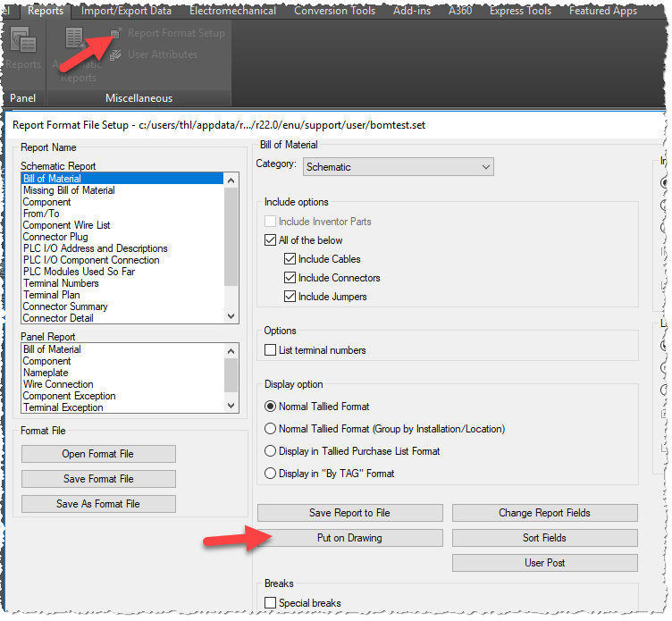The height and width of the screenshot is (621, 672).
Task: Enable List terminal numbers checkbox
Action: click(x=270, y=350)
